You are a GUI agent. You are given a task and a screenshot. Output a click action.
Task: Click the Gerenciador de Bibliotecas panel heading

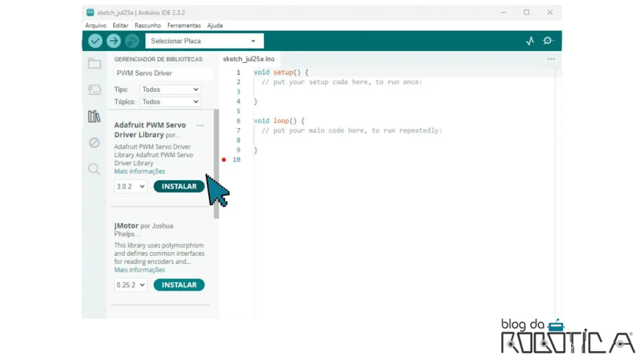click(158, 59)
